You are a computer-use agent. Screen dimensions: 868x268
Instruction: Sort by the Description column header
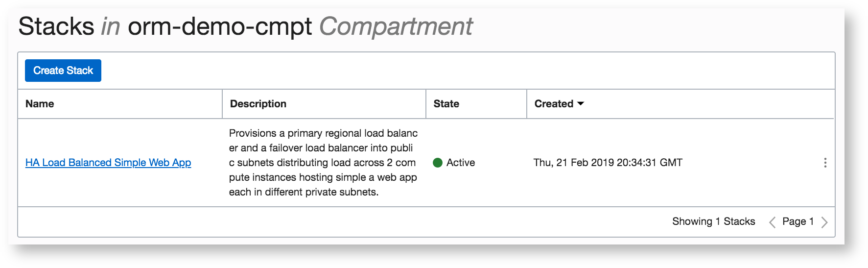(258, 104)
